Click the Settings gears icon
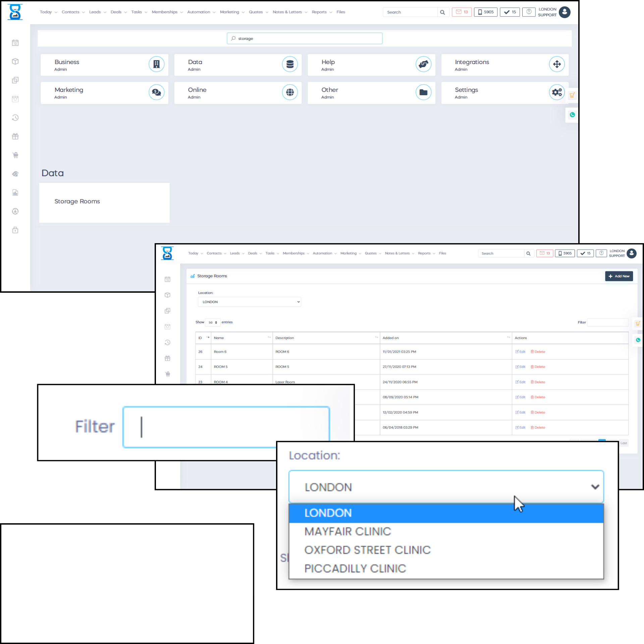 pyautogui.click(x=557, y=92)
